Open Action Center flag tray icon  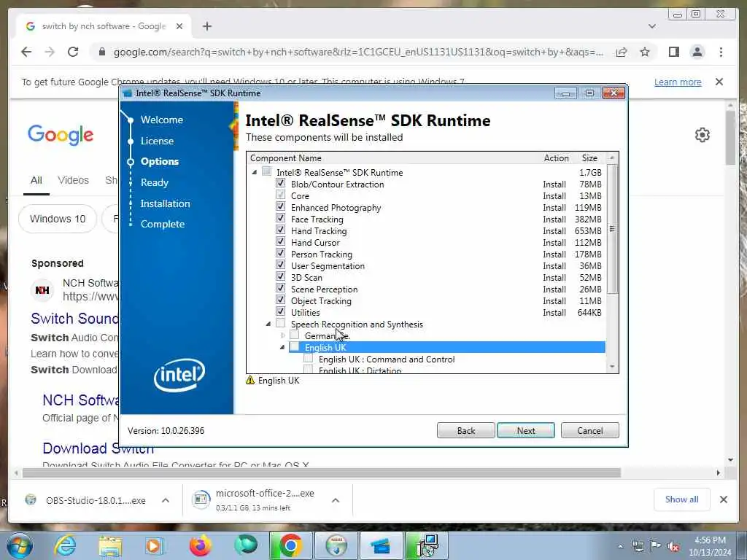656,546
